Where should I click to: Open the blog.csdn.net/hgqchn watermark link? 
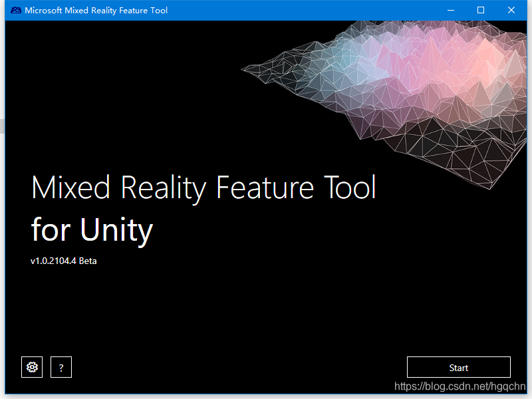pyautogui.click(x=459, y=386)
